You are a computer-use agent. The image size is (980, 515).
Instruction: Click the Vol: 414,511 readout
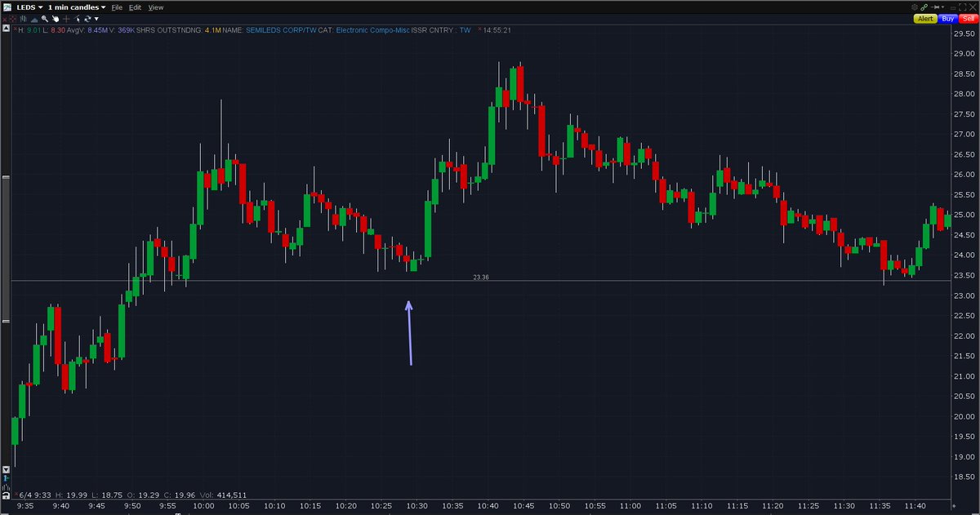(223, 495)
